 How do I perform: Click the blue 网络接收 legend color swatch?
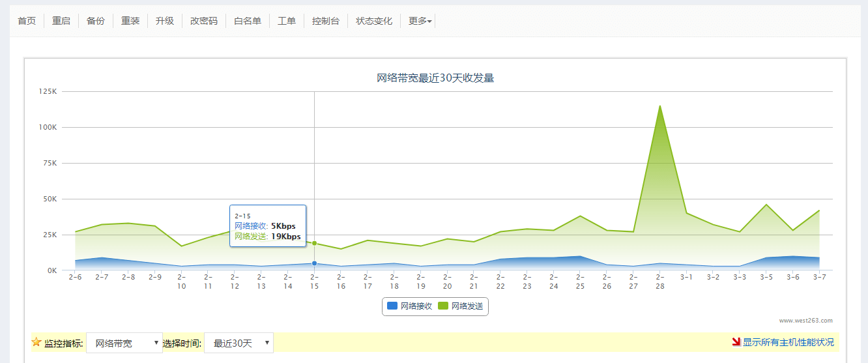coord(392,306)
